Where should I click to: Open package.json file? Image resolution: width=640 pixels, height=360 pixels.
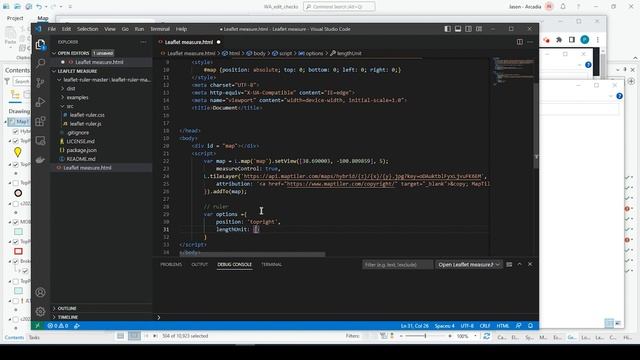82,150
